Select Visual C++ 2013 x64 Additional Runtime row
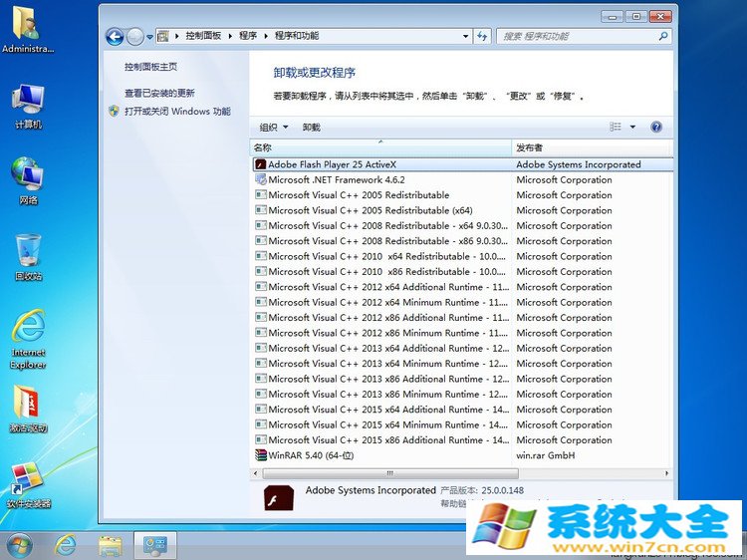Viewport: 747px width, 560px height. click(x=461, y=348)
